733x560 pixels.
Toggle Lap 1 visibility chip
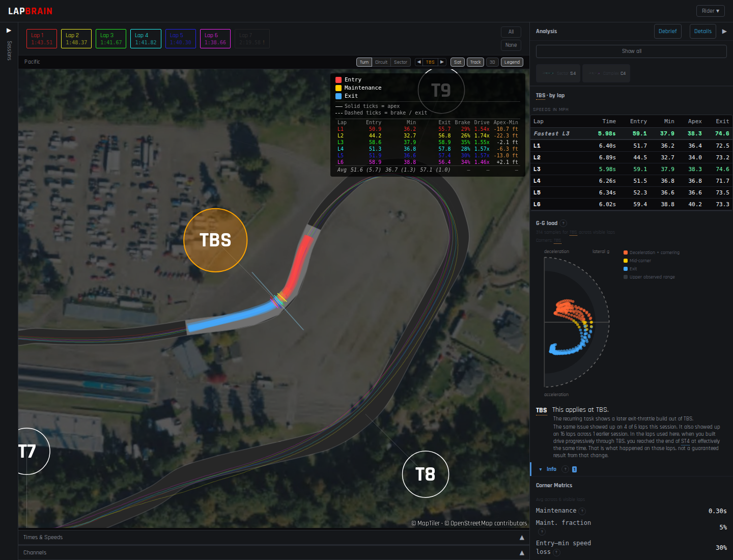[x=42, y=39]
